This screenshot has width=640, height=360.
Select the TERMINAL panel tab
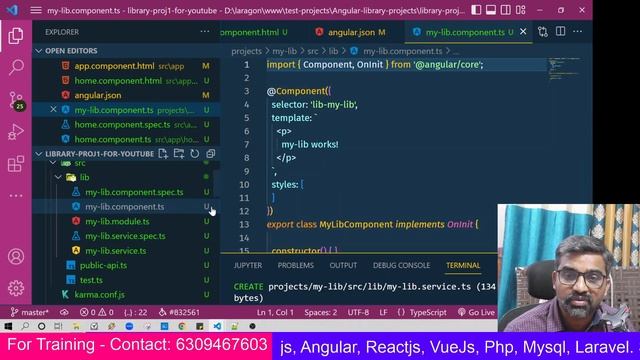point(463,265)
